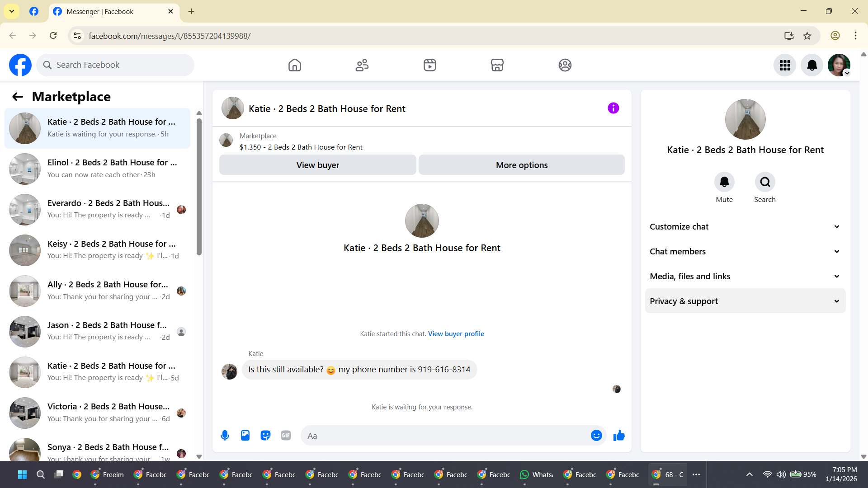
Task: Click the voice clip microphone icon
Action: click(x=225, y=436)
